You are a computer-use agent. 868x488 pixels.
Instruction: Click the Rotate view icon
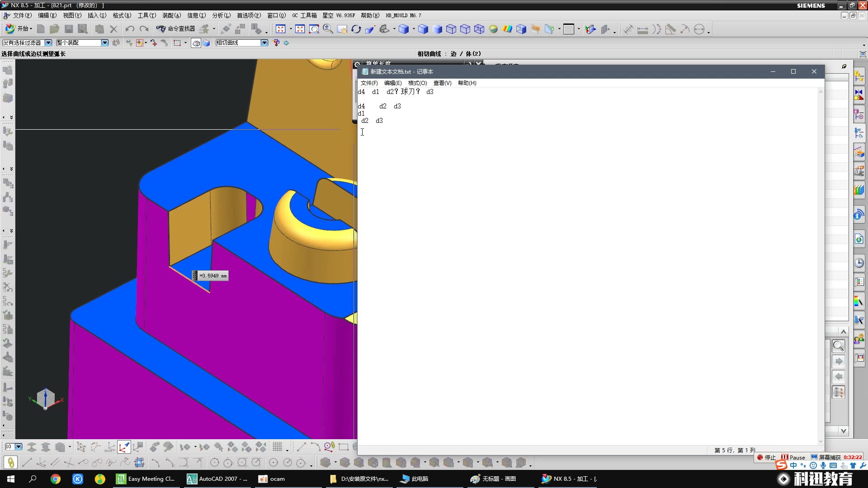tap(356, 29)
